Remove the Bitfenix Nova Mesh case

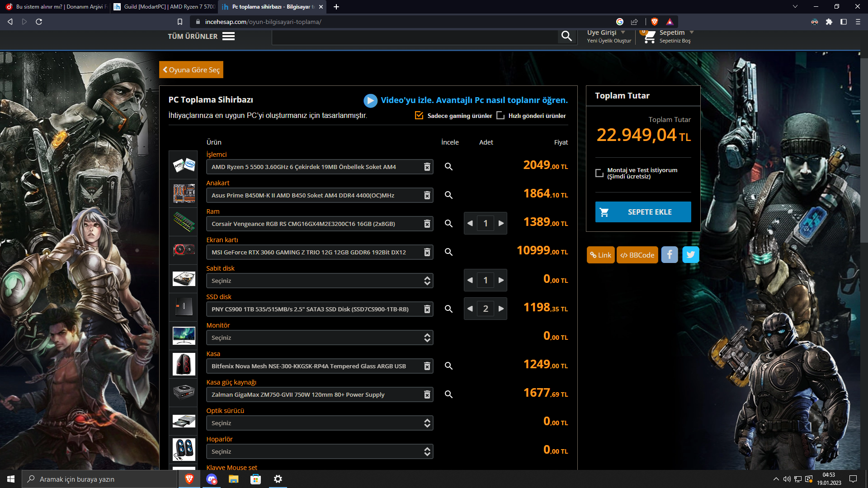coord(427,366)
